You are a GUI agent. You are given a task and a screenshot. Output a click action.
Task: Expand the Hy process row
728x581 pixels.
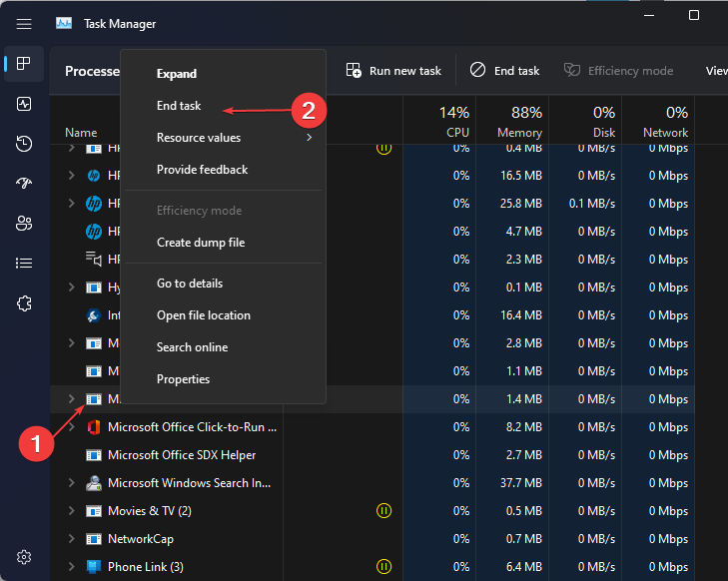[72, 288]
